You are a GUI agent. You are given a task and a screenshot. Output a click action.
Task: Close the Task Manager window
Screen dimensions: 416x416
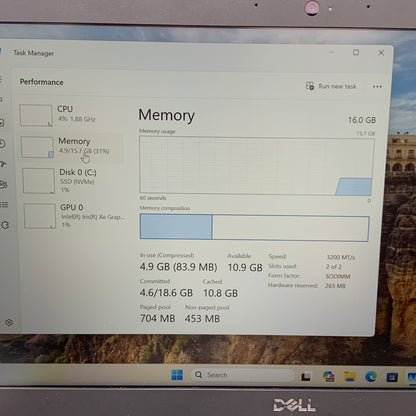click(381, 53)
